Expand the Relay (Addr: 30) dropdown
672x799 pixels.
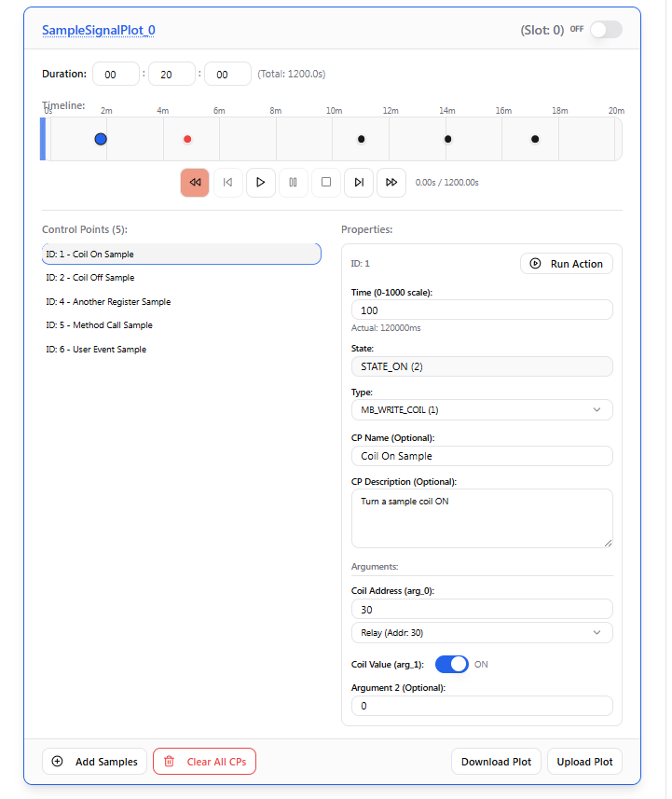[482, 633]
